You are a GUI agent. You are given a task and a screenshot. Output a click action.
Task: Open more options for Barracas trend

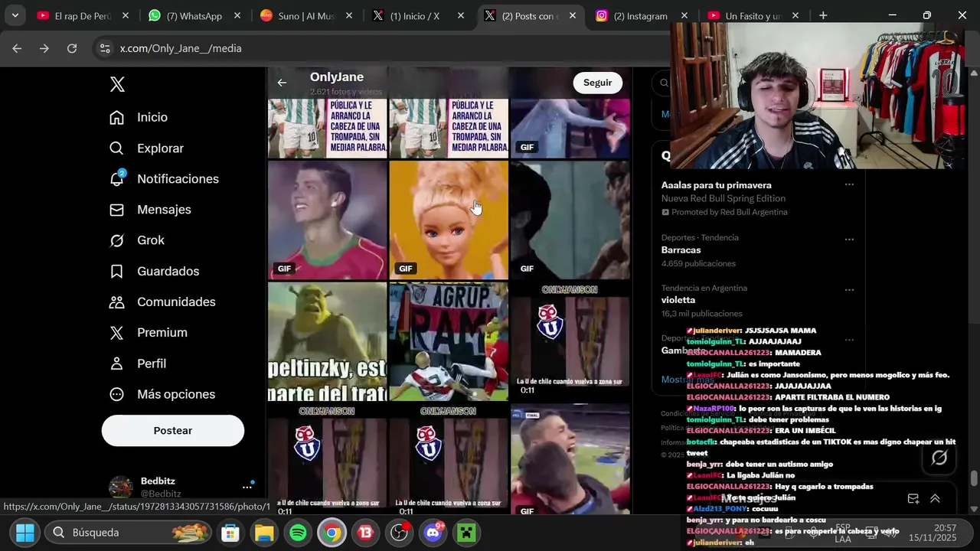(x=849, y=240)
